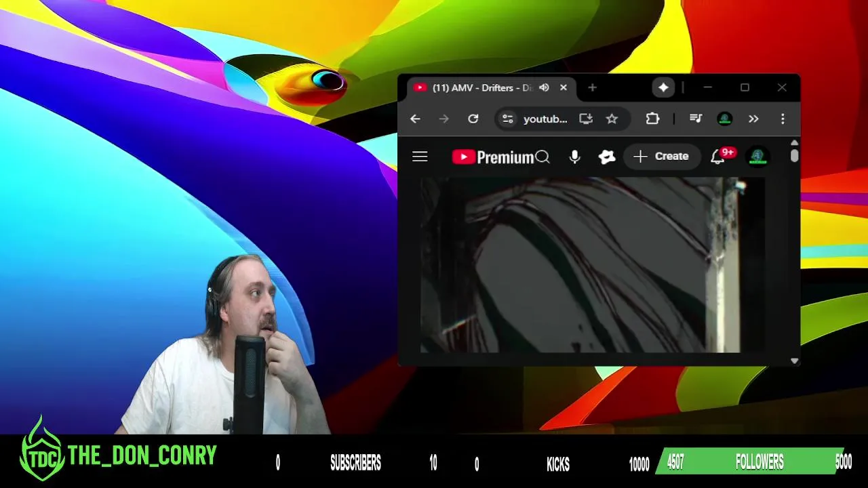View site information icon in address bar
The width and height of the screenshot is (868, 488).
click(507, 119)
